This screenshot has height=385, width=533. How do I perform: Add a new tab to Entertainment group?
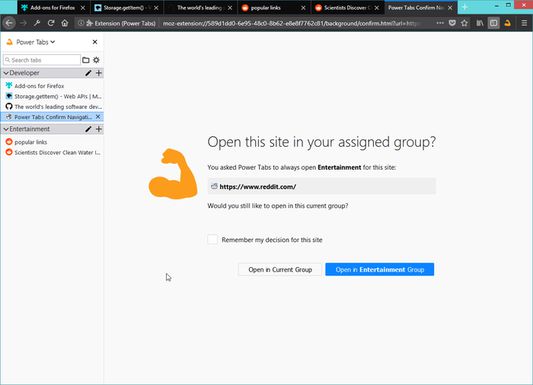99,129
